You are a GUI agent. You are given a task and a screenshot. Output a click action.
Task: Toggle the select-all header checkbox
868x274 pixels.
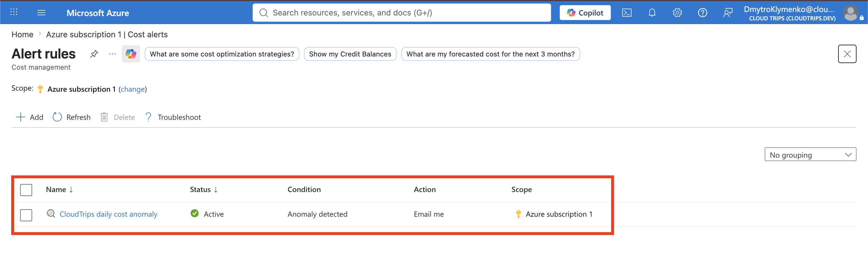tap(26, 190)
